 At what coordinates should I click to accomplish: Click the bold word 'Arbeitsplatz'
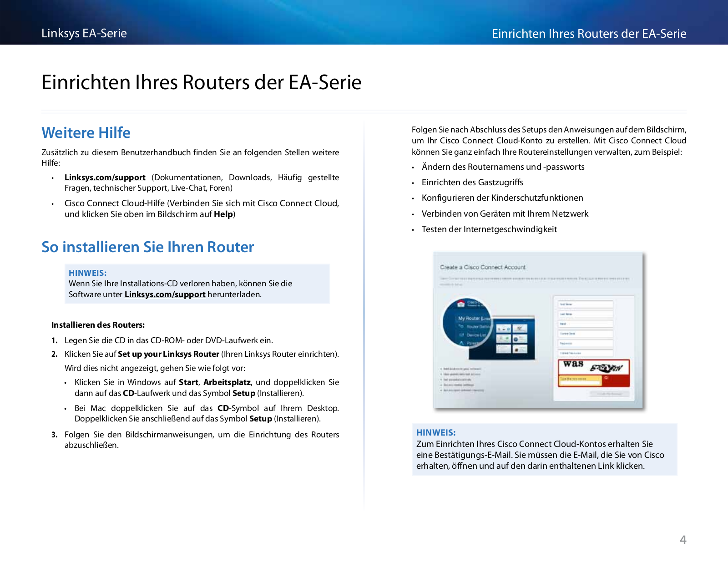[227, 382]
